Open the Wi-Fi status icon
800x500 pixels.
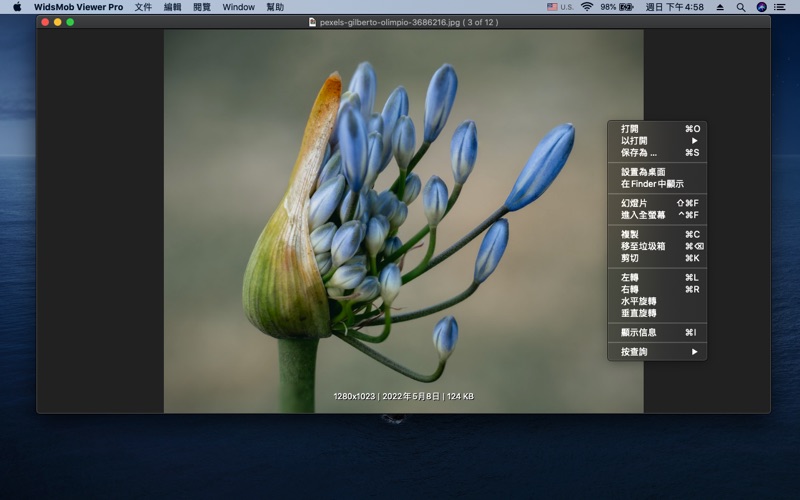tap(587, 7)
